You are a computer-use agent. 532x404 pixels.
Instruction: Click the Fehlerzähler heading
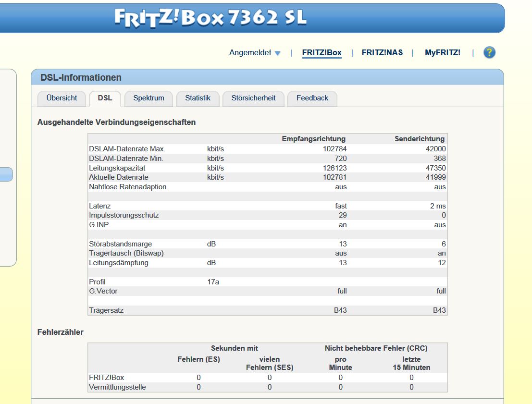click(x=61, y=332)
